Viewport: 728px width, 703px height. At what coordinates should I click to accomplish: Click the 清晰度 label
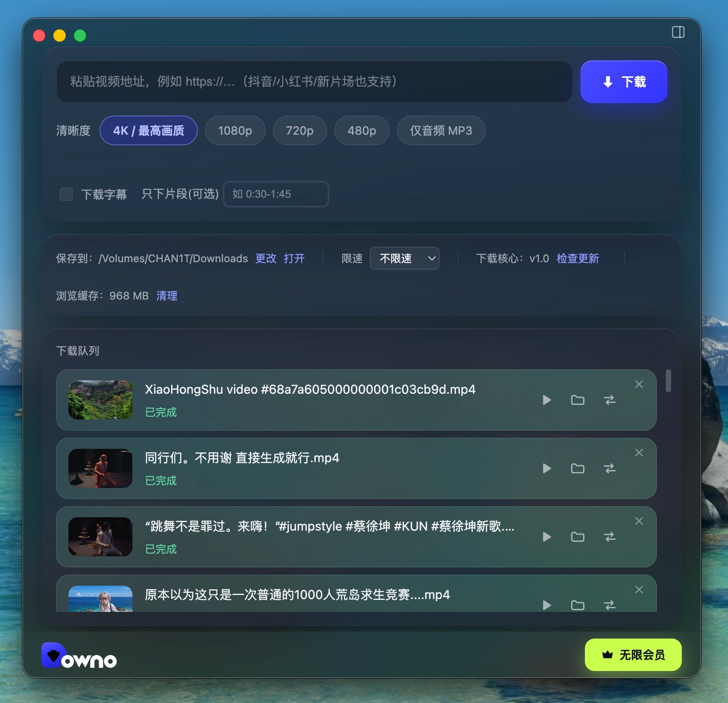(73, 131)
